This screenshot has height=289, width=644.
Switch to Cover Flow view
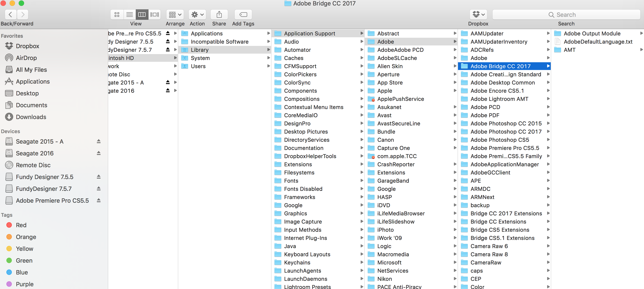[x=154, y=15]
